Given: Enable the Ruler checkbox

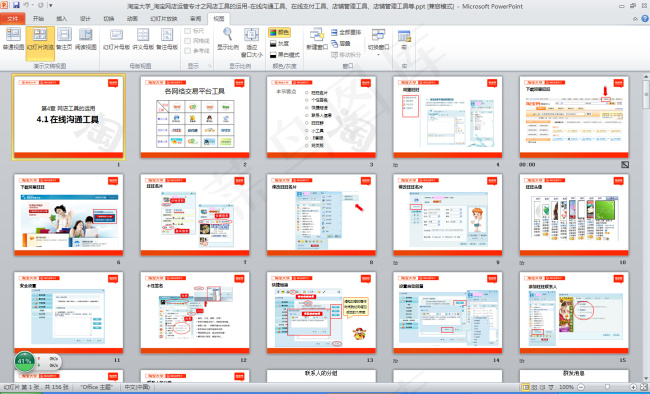Looking at the screenshot, I should 188,31.
